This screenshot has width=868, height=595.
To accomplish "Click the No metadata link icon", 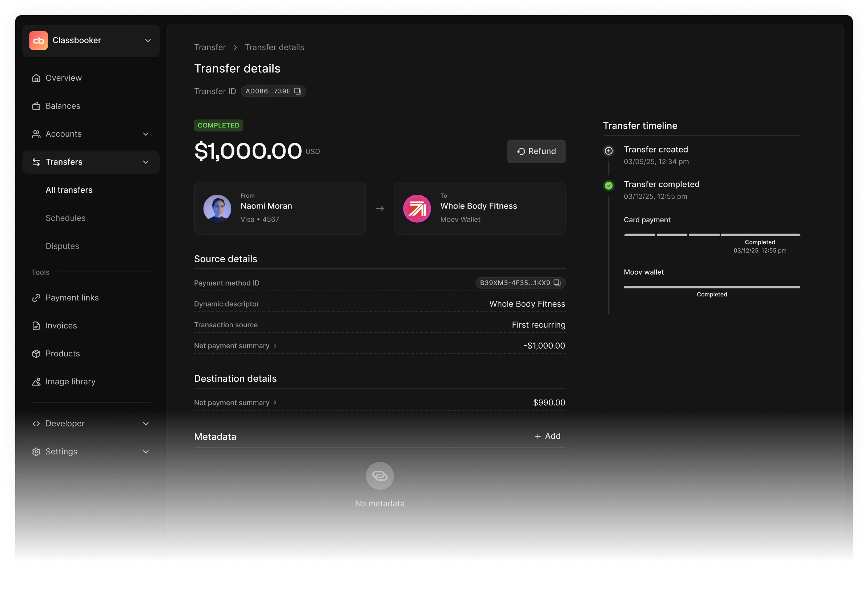I will pos(380,476).
